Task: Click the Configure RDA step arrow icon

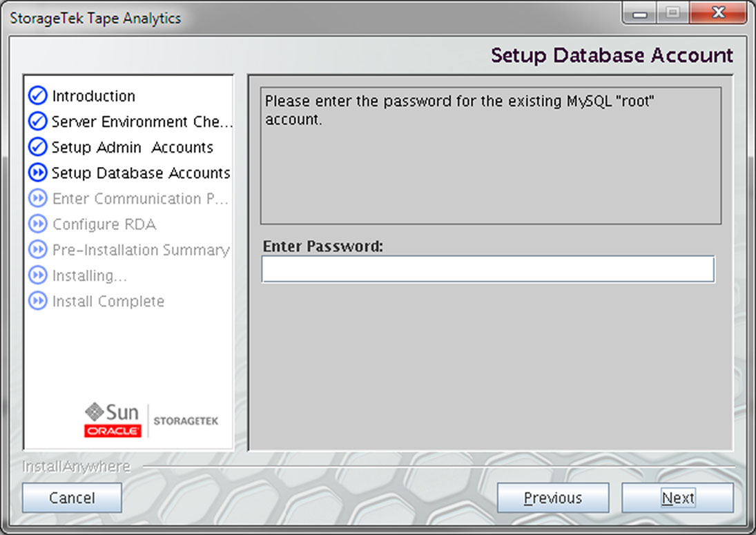Action: pyautogui.click(x=37, y=224)
